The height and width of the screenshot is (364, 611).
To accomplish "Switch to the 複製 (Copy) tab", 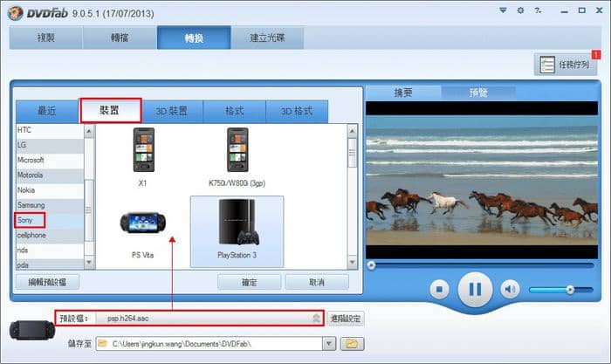I will click(x=46, y=38).
